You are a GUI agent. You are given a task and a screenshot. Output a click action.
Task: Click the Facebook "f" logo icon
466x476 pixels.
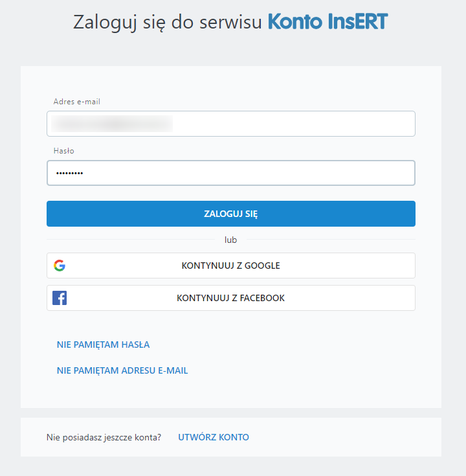point(60,298)
